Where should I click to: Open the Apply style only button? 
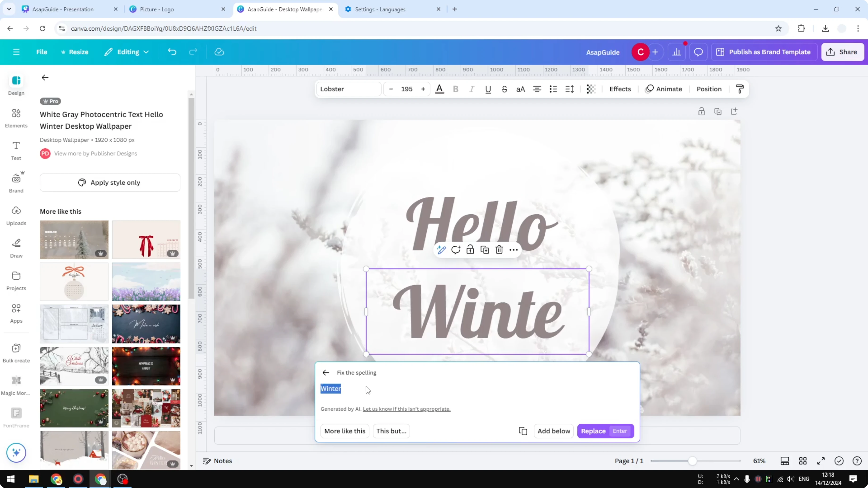110,182
